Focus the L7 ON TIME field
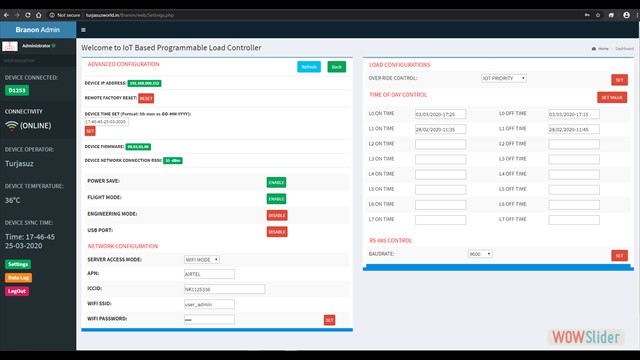Viewport: 640px width, 360px height. click(440, 220)
